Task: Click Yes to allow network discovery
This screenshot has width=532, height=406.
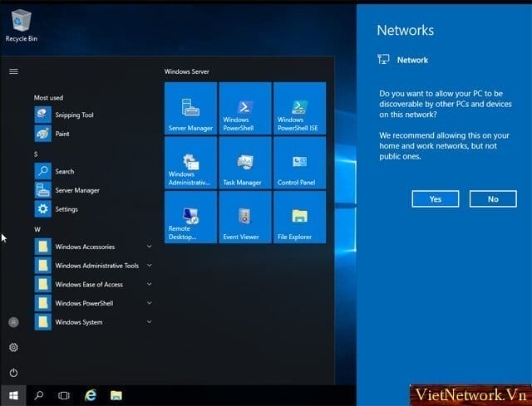Action: point(436,199)
